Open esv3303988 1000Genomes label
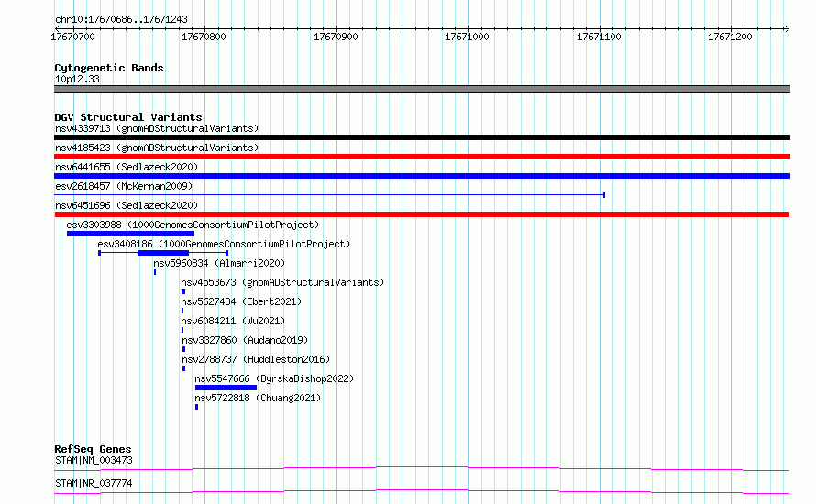The image size is (816, 504). click(x=193, y=225)
